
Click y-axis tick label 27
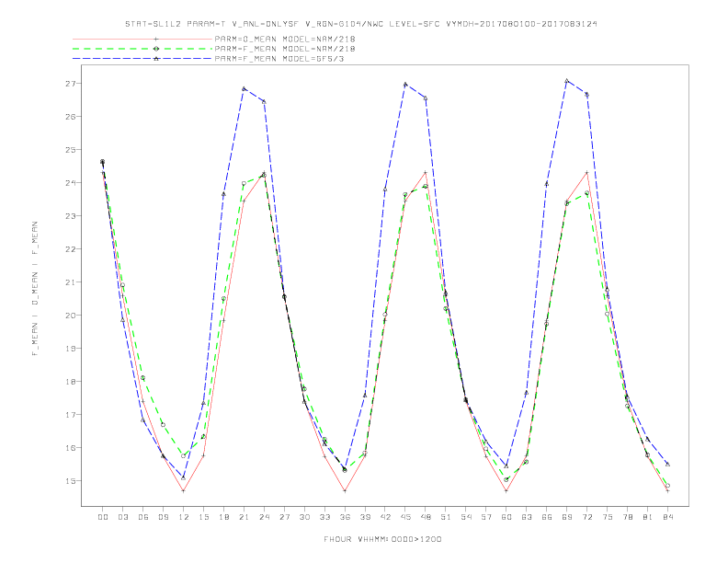pos(71,84)
